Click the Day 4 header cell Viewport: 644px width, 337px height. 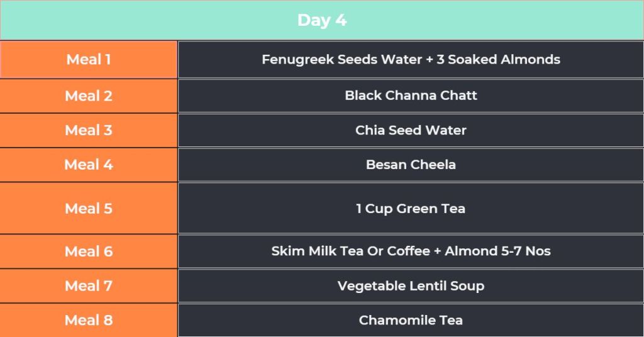[x=322, y=20]
